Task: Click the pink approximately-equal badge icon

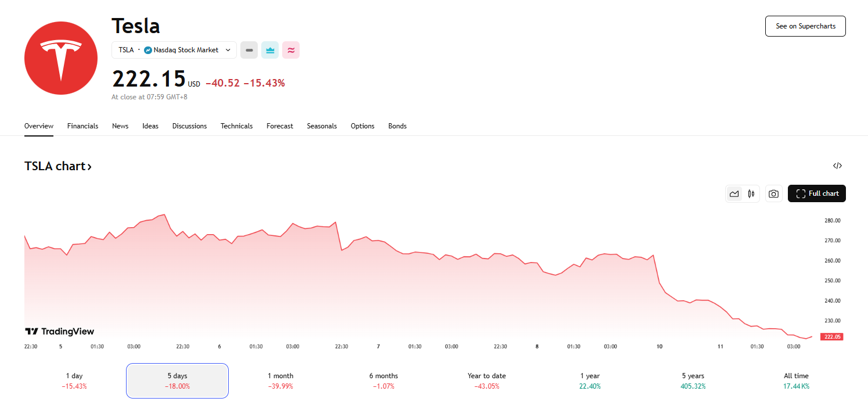Action: coord(291,50)
